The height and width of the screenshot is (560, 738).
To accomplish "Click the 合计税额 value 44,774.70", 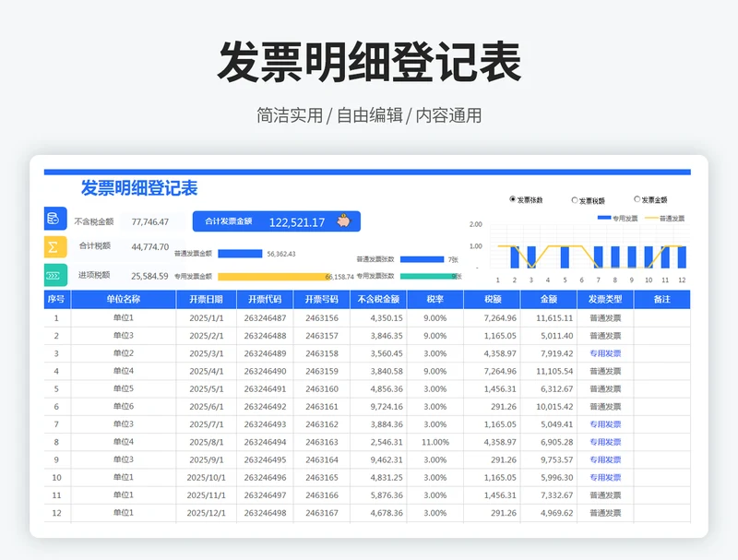I will tap(150, 247).
